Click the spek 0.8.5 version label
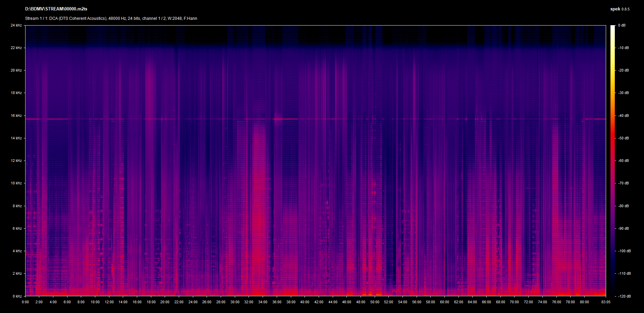The image size is (644, 313). point(620,9)
